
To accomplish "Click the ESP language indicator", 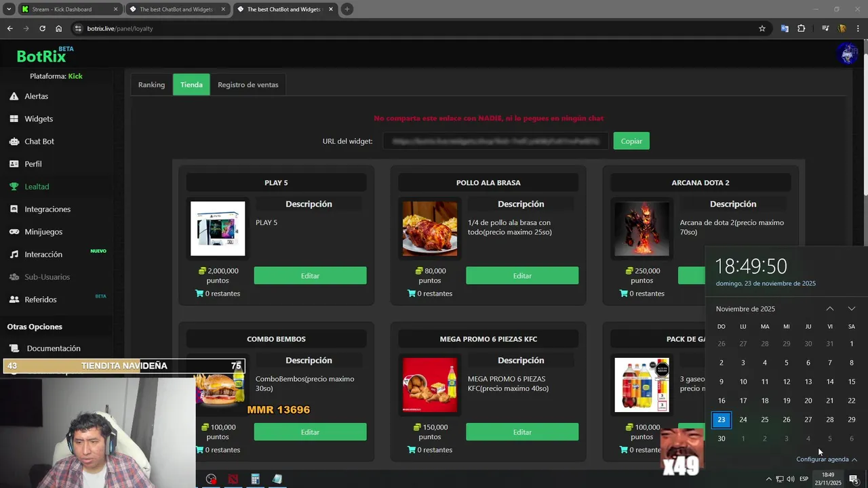I will coord(804,479).
